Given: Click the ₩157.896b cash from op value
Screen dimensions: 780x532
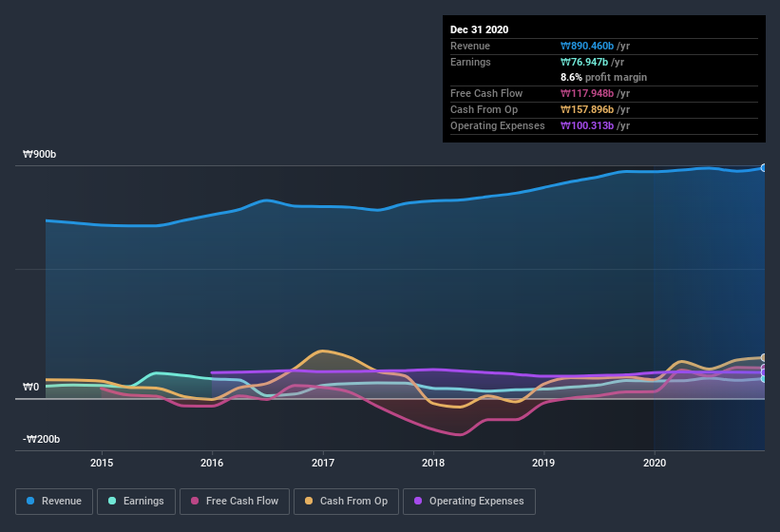Looking at the screenshot, I should click(587, 110).
